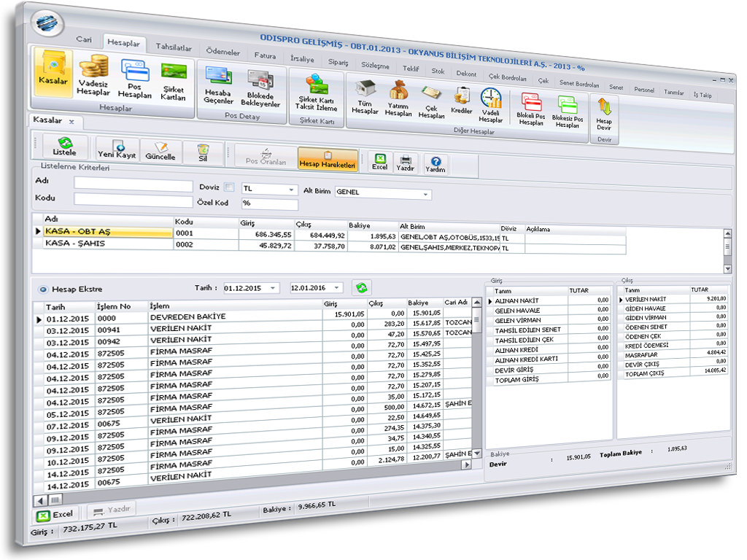Open Vadesiz Hesaplar coins icon
This screenshot has width=747, height=560.
[93, 75]
